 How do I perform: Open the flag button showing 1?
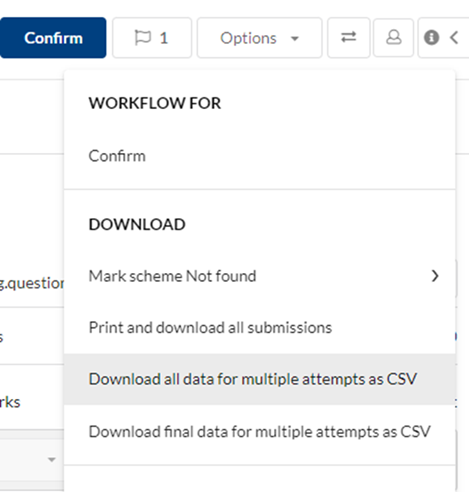point(152,38)
